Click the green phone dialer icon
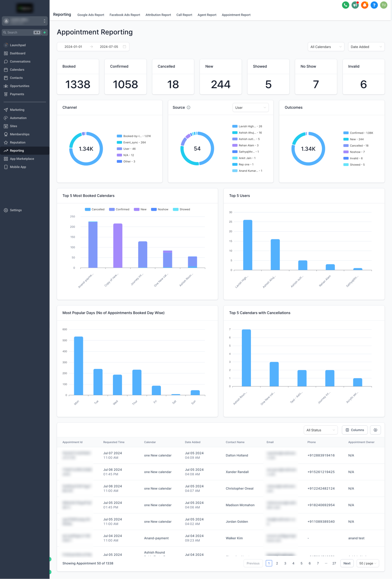392x579 pixels. (x=345, y=5)
